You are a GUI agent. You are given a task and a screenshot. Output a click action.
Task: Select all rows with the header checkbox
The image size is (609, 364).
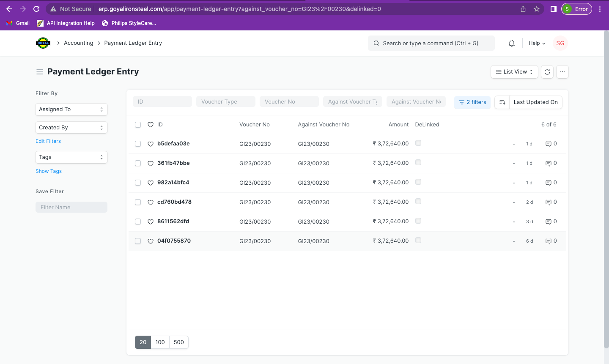click(137, 124)
